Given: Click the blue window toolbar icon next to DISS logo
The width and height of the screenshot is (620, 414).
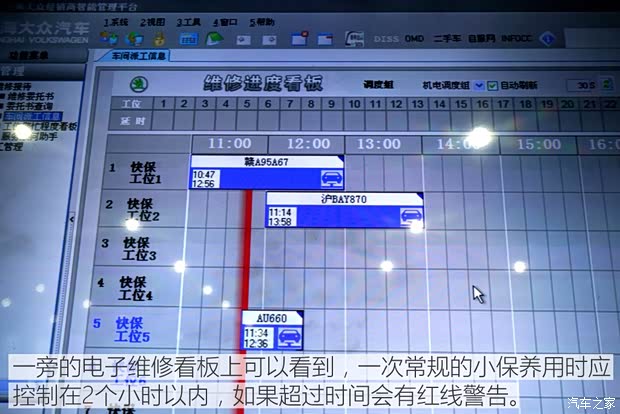Looking at the screenshot, I should point(325,39).
